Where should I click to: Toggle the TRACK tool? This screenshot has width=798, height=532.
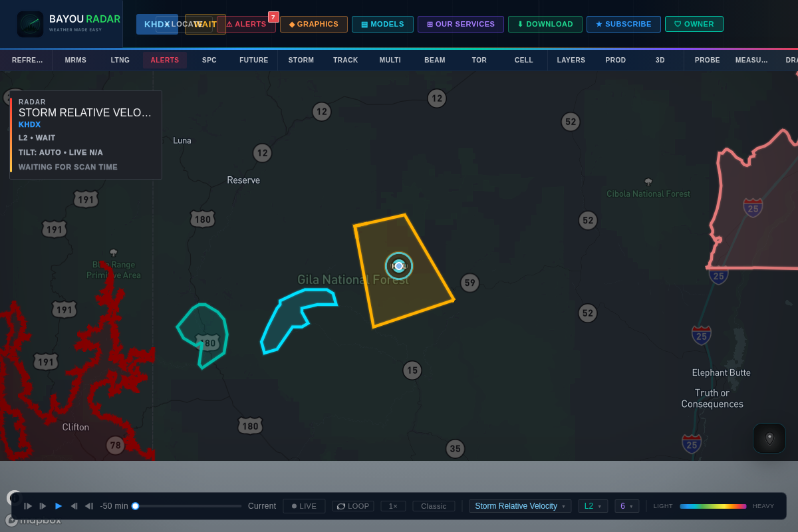pos(346,60)
